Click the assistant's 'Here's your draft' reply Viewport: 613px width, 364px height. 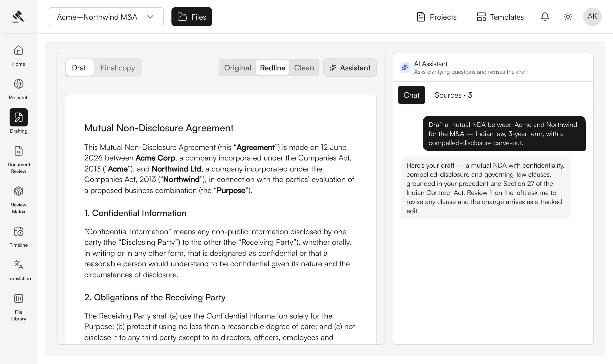pos(486,188)
